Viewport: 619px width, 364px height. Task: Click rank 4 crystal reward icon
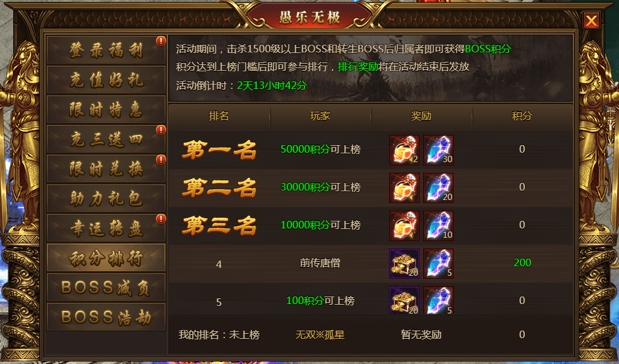point(438,264)
